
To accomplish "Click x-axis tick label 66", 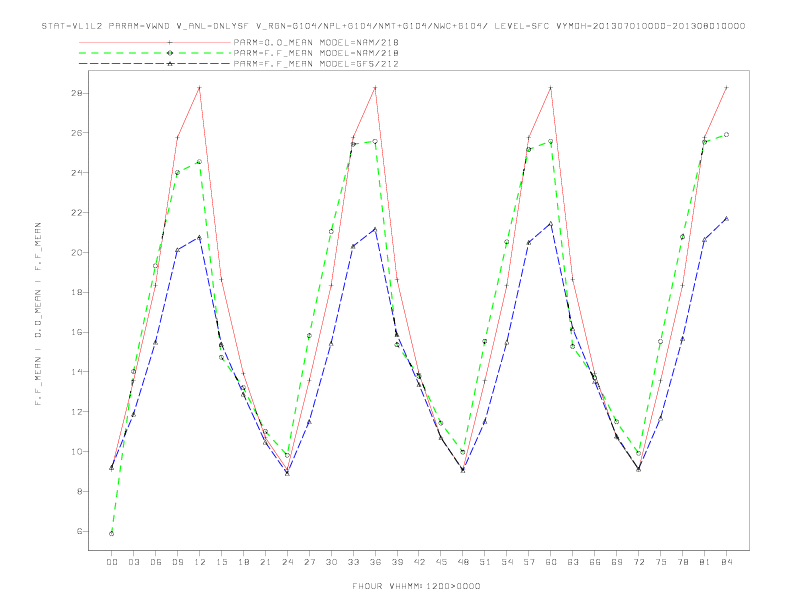I will pos(595,562).
